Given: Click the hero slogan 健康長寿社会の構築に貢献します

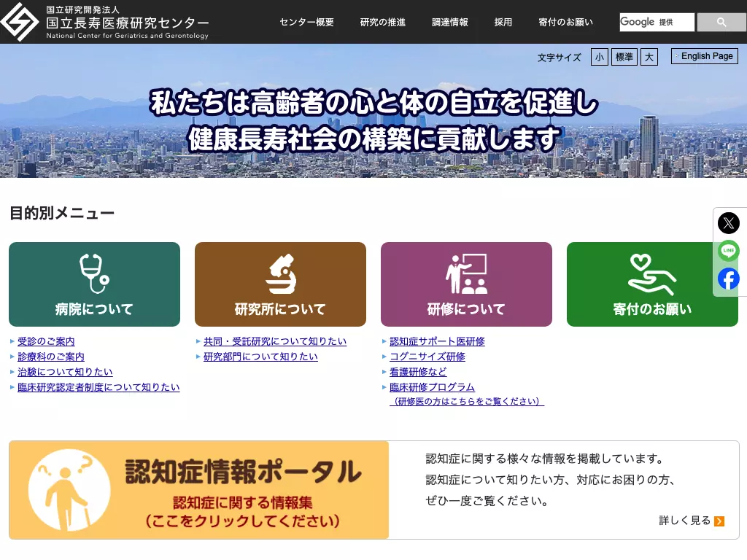Looking at the screenshot, I should [x=374, y=139].
